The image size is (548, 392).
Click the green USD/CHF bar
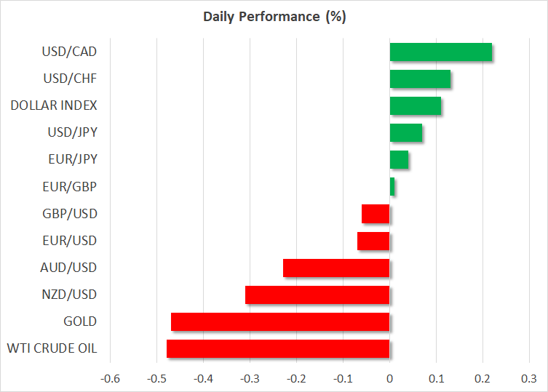click(420, 79)
